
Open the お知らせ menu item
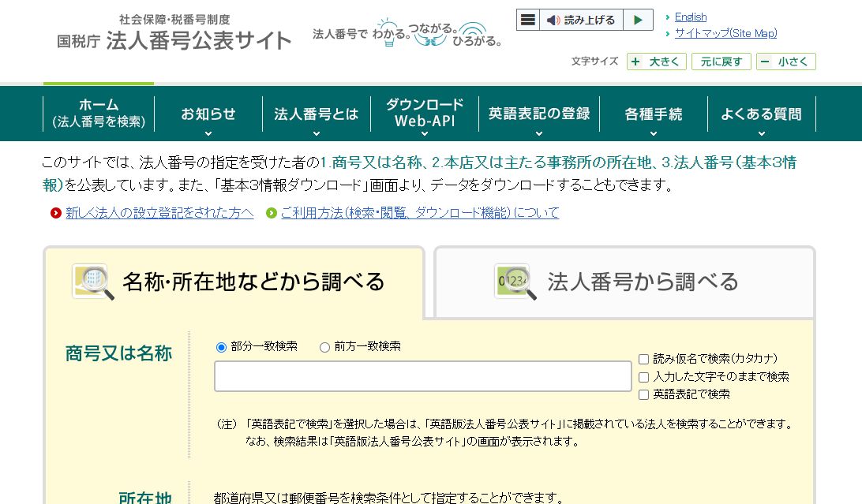click(x=208, y=114)
